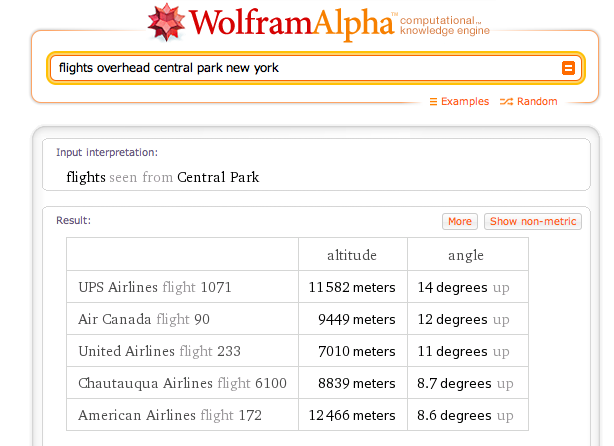Click the 12 degrees up cell
This screenshot has height=446, width=614.
[x=468, y=319]
